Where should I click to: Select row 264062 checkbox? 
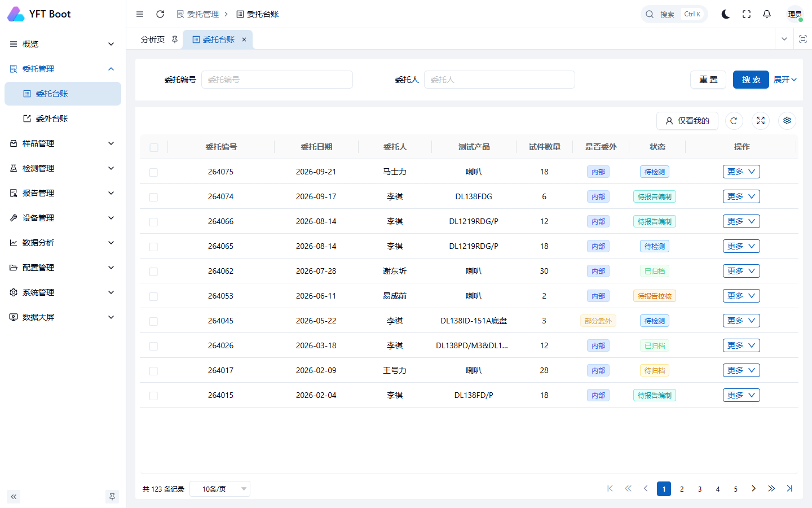coord(153,271)
